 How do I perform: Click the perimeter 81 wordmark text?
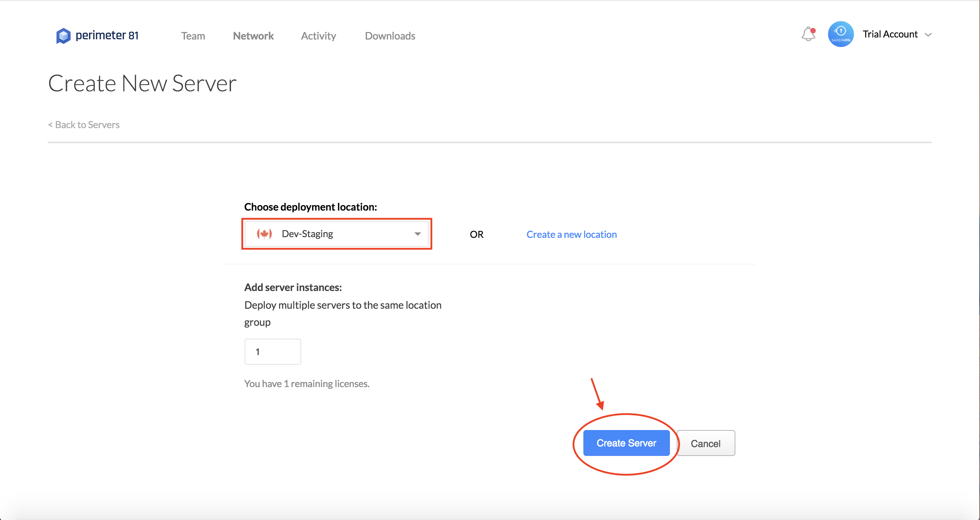(107, 35)
